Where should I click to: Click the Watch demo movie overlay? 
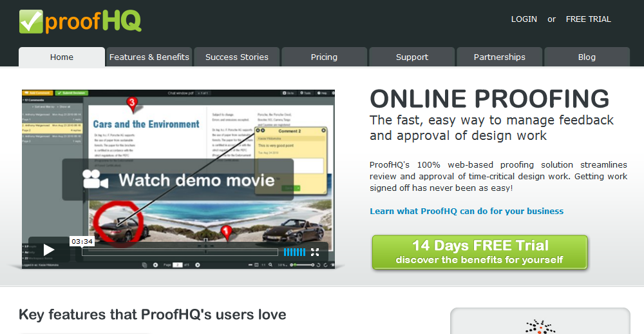[178, 180]
